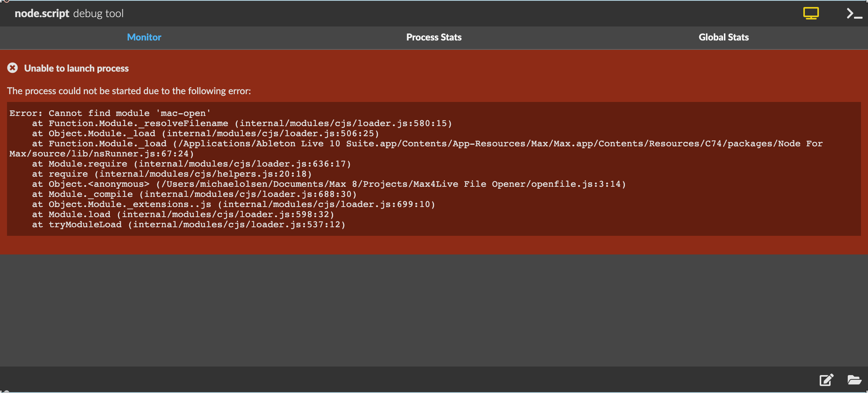Click the nsRunner.js:67:24 stack trace line
This screenshot has width=868, height=393.
[x=101, y=154]
